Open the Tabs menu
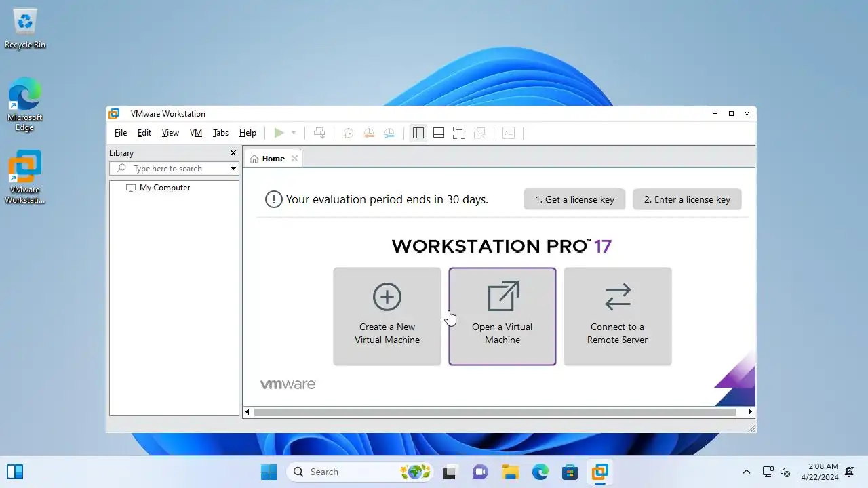 tap(221, 133)
